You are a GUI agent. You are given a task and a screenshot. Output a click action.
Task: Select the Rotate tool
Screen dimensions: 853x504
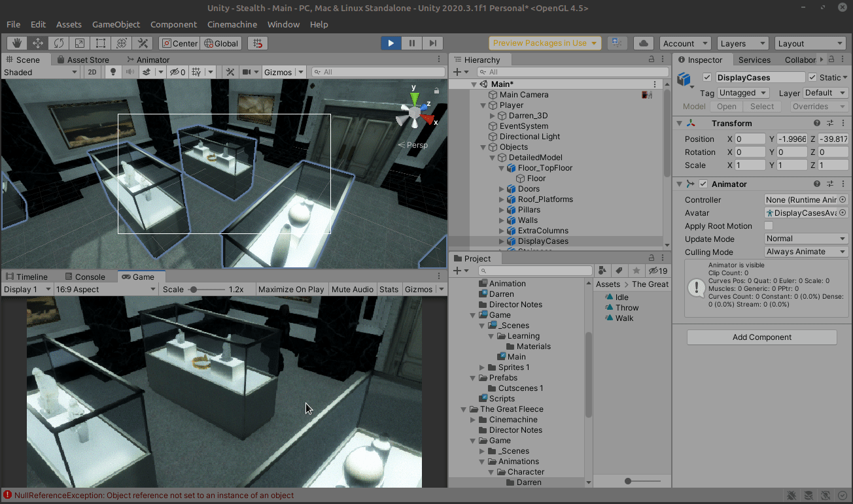pyautogui.click(x=59, y=43)
